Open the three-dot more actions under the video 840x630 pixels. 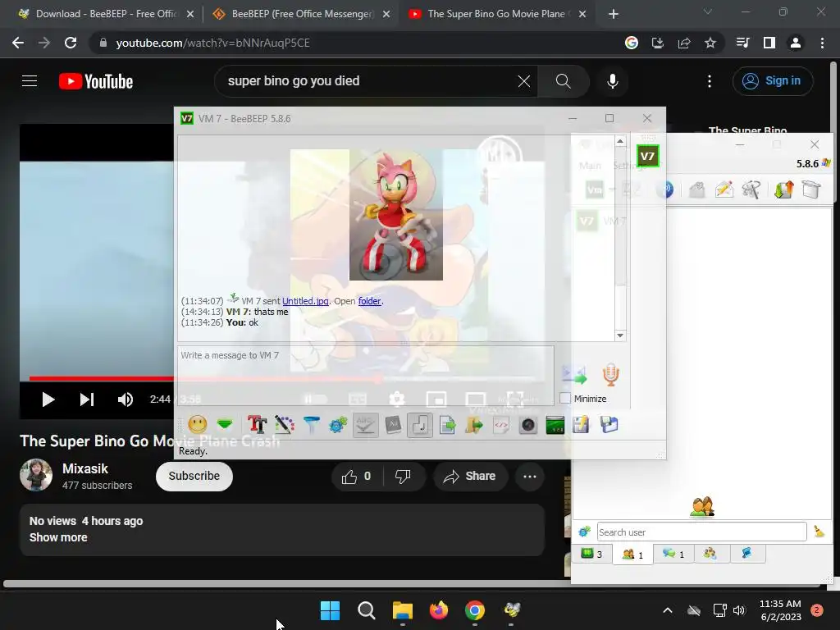click(x=530, y=477)
